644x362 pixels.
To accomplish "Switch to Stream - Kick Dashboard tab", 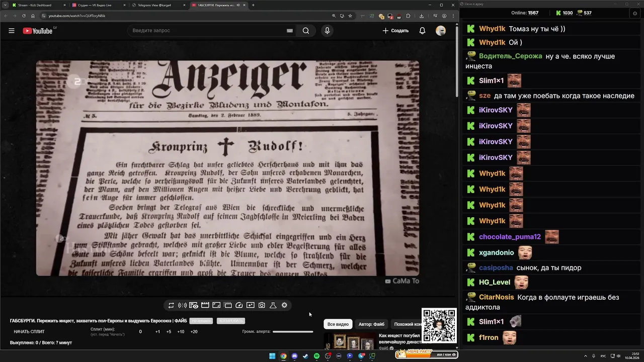I will 38,5.
